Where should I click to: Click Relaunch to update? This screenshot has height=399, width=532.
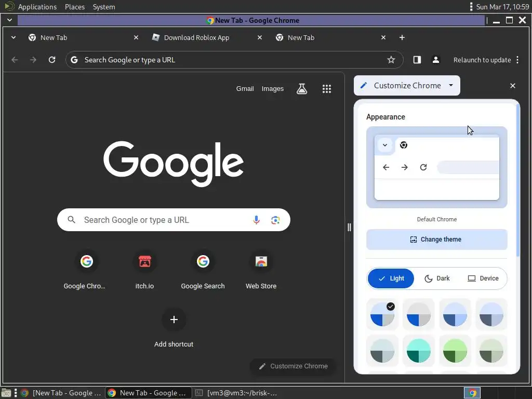point(482,60)
